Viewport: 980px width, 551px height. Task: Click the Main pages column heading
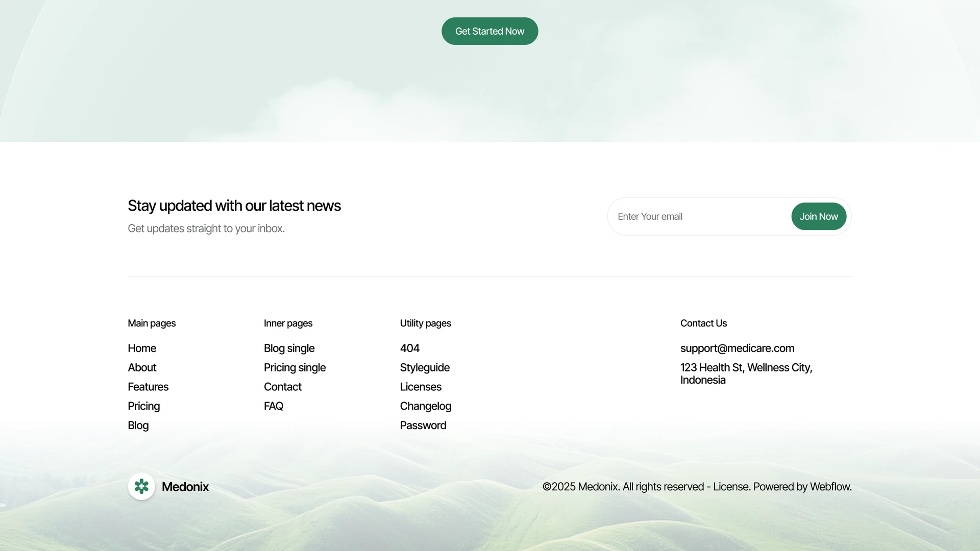point(152,323)
